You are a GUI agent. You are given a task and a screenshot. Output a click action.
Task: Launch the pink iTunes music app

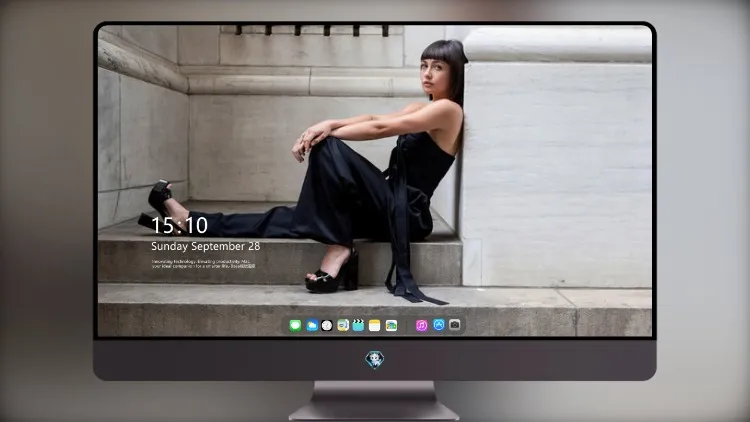[x=421, y=326]
